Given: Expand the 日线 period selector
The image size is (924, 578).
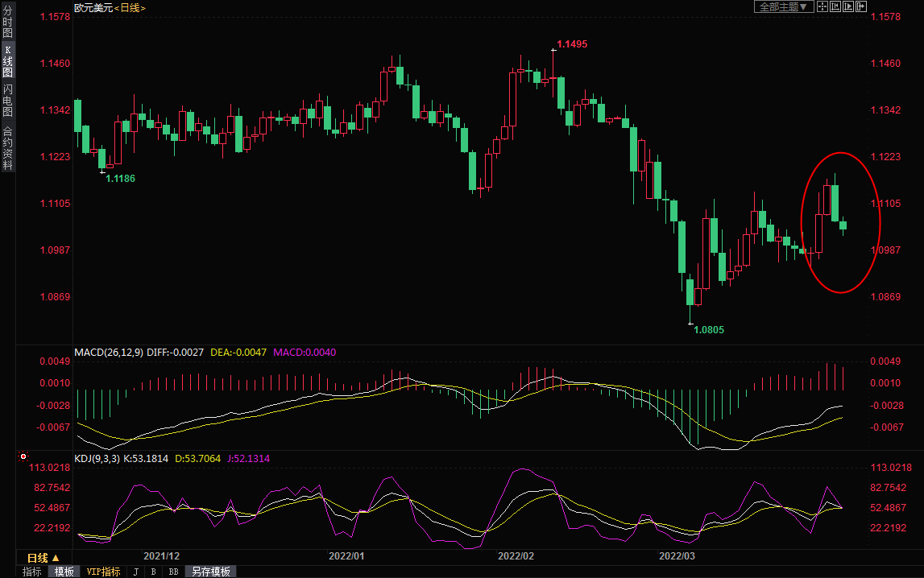Looking at the screenshot, I should (43, 558).
